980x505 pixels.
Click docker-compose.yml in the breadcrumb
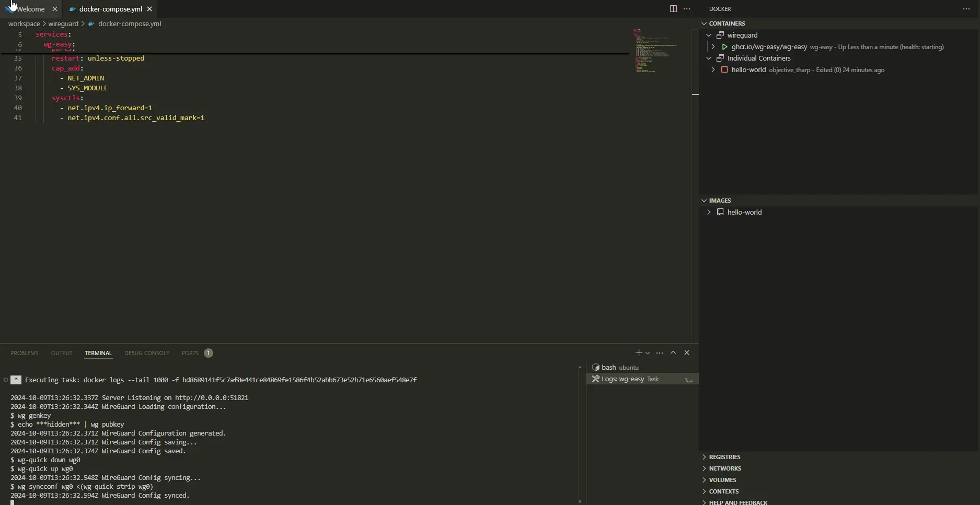130,24
